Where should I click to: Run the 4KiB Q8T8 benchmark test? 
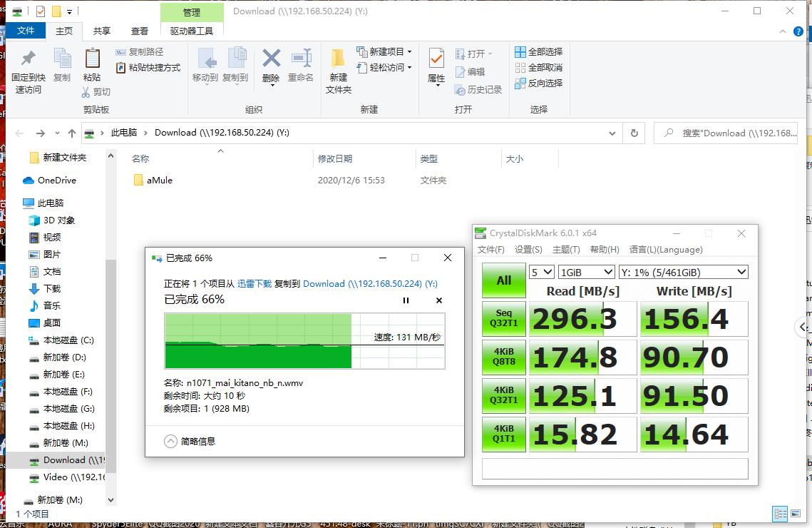503,357
